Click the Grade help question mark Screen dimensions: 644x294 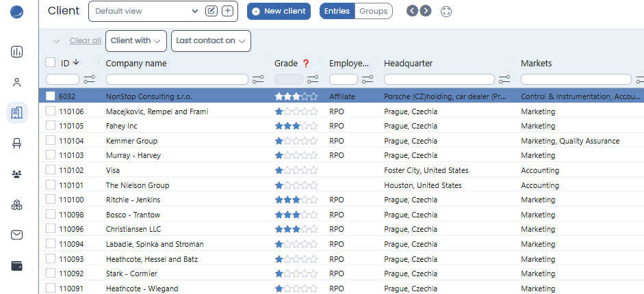pos(306,64)
